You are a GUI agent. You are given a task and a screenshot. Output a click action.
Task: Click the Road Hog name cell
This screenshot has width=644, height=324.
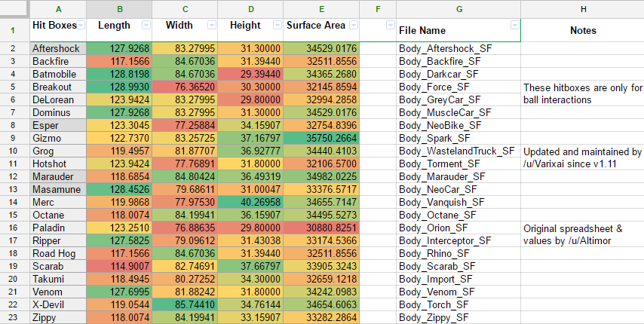[x=58, y=253]
